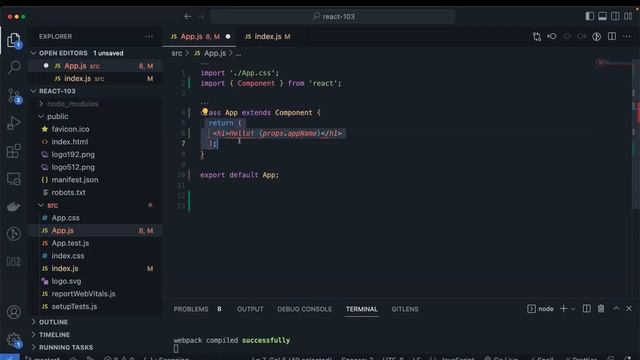Open favicon.ico in the file tree
This screenshot has width=640, height=360.
[96, 129]
